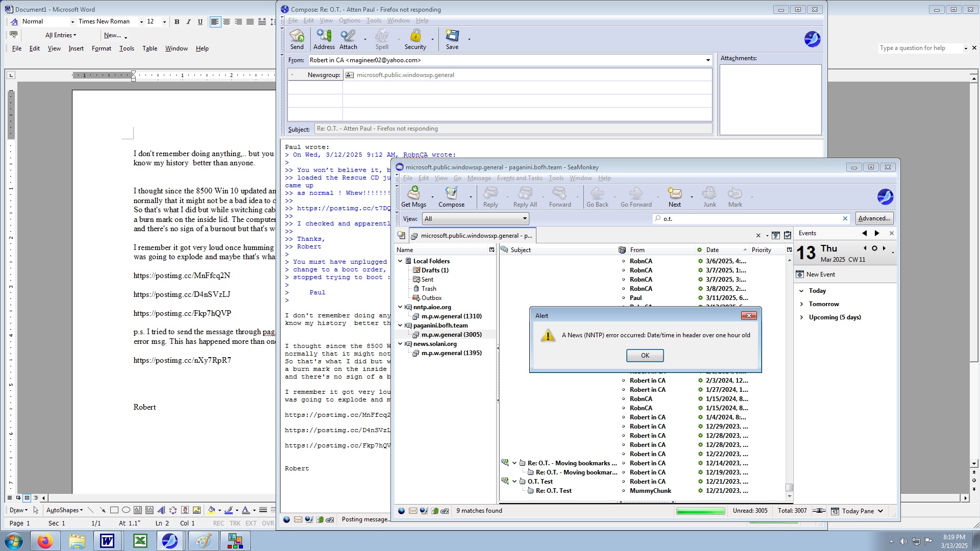This screenshot has width=980, height=551.
Task: Toggle Bold formatting in Word
Action: (177, 21)
